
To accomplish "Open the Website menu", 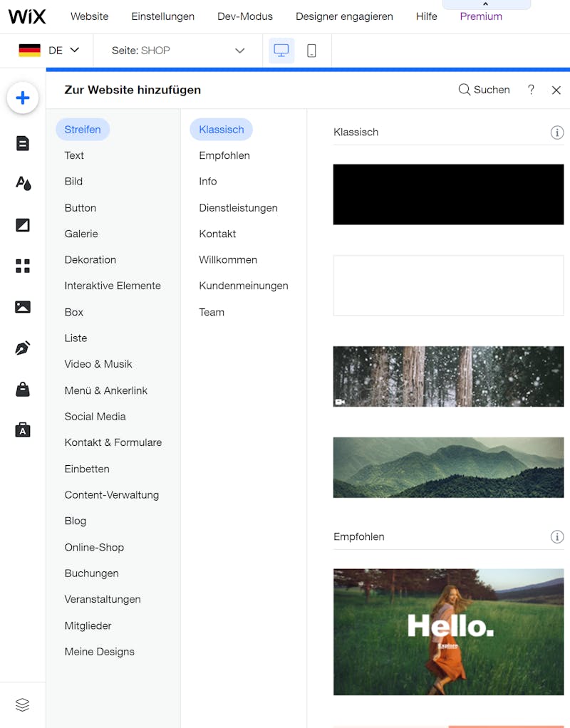I will (90, 16).
